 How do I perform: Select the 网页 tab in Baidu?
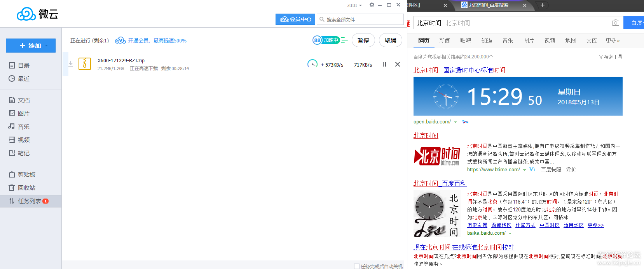(x=424, y=40)
